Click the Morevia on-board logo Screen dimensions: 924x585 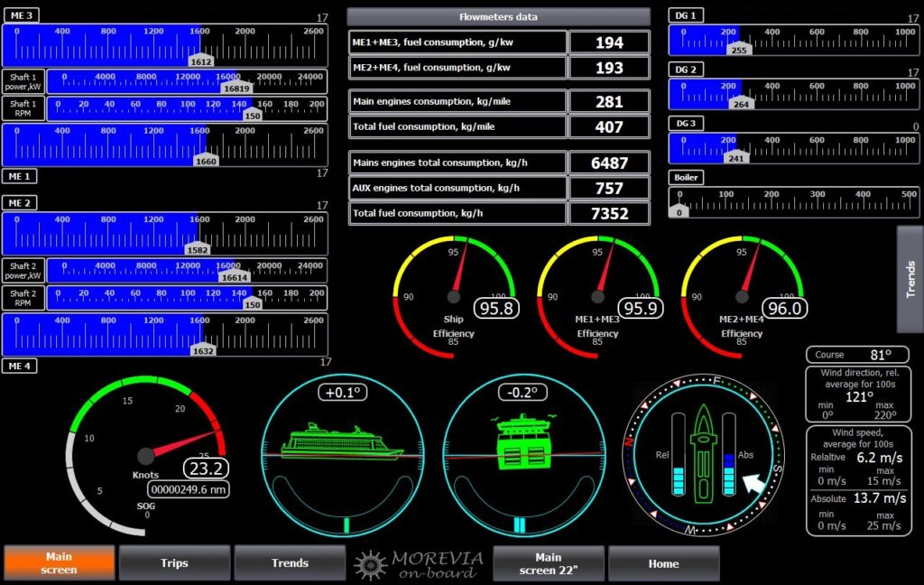pyautogui.click(x=421, y=563)
